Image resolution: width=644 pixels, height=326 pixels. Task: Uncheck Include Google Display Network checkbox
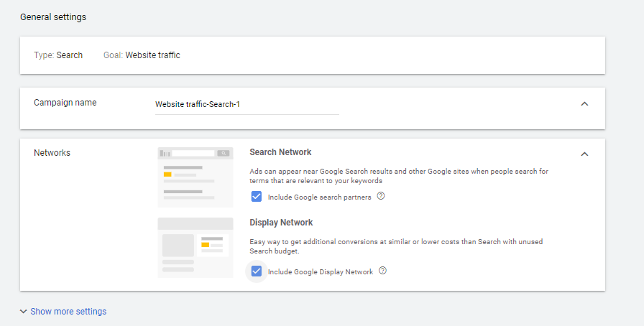click(257, 271)
